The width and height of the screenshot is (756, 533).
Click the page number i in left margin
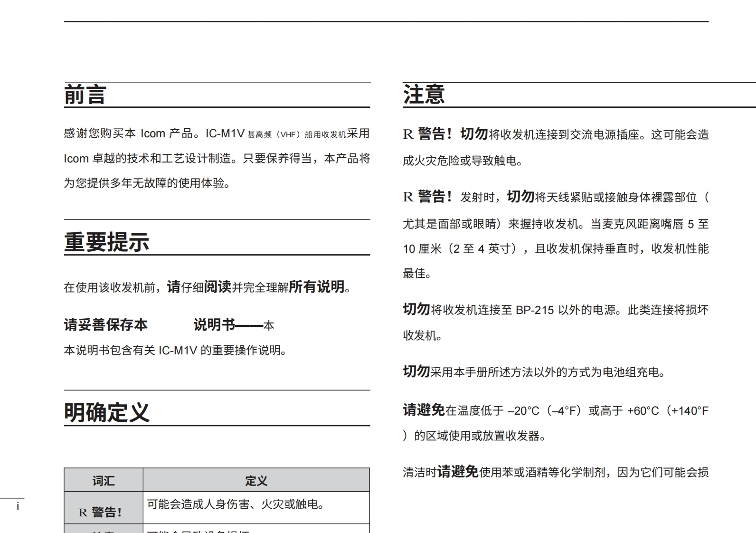18,506
